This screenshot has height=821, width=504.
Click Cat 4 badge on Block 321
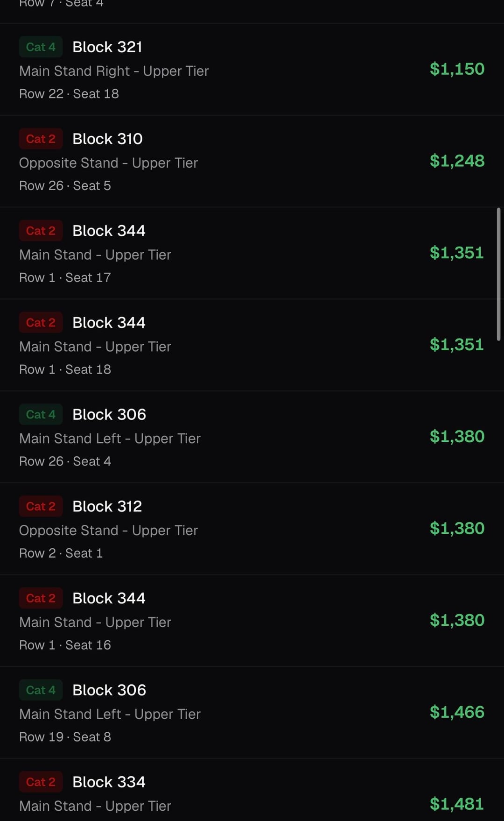[41, 47]
